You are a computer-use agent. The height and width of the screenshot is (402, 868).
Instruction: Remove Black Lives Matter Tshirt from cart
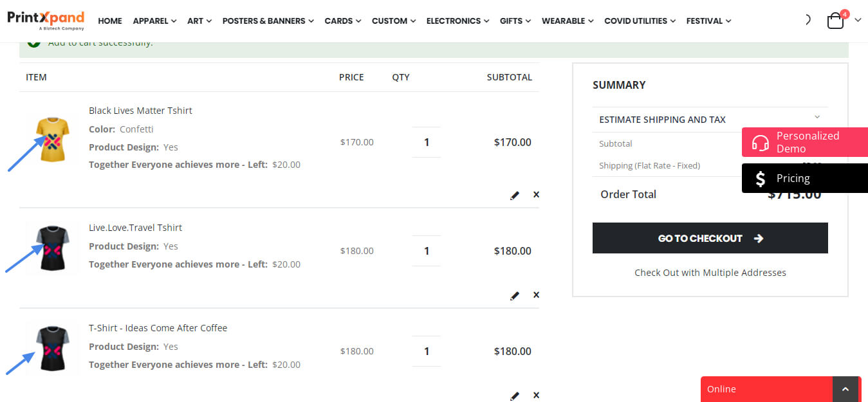coord(536,194)
